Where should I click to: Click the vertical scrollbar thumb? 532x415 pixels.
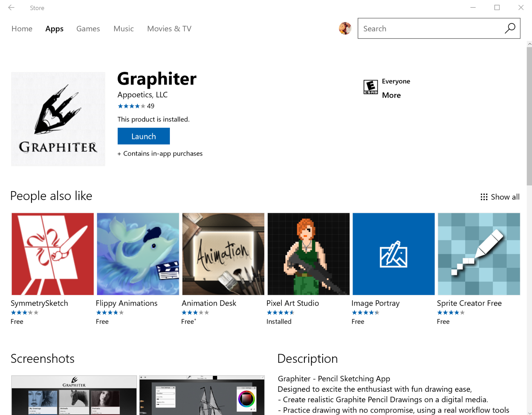click(x=529, y=116)
